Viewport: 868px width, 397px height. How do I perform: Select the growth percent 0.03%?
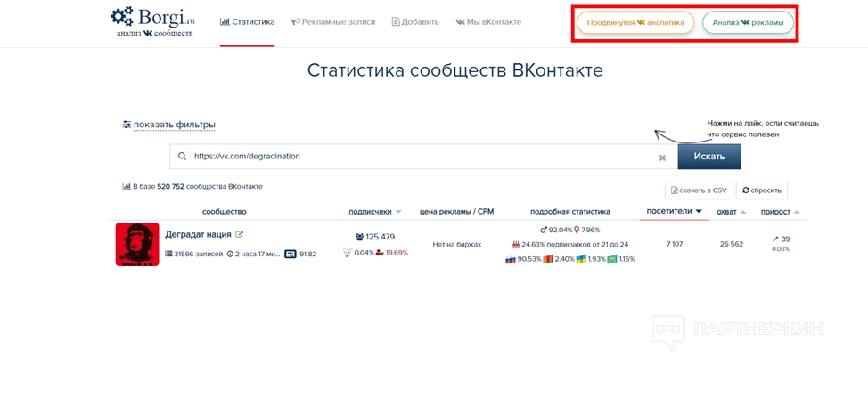tap(781, 249)
